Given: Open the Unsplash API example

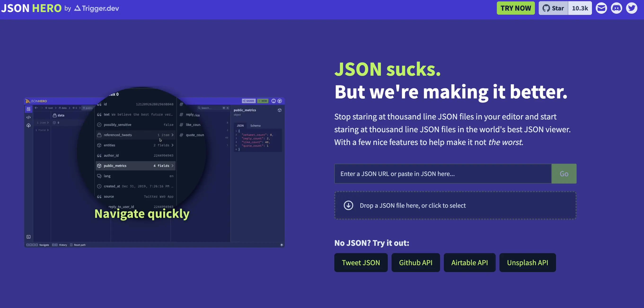Looking at the screenshot, I should tap(527, 263).
